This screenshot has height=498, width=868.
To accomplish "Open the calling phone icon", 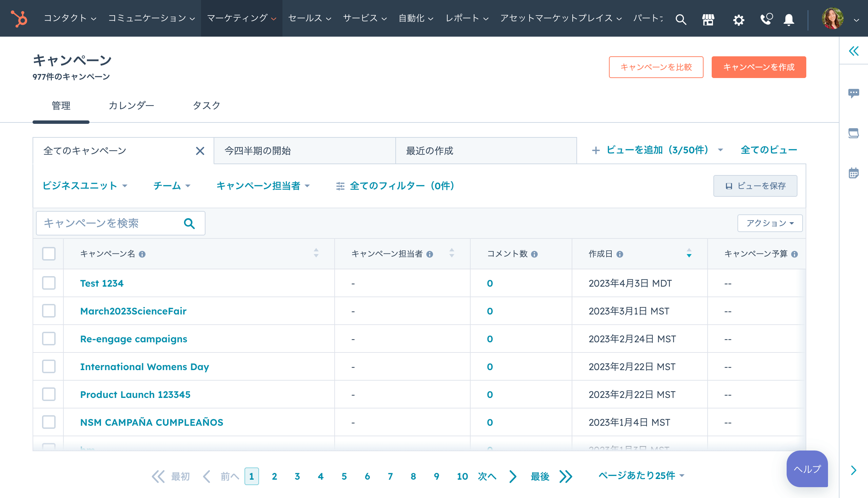I will point(766,19).
